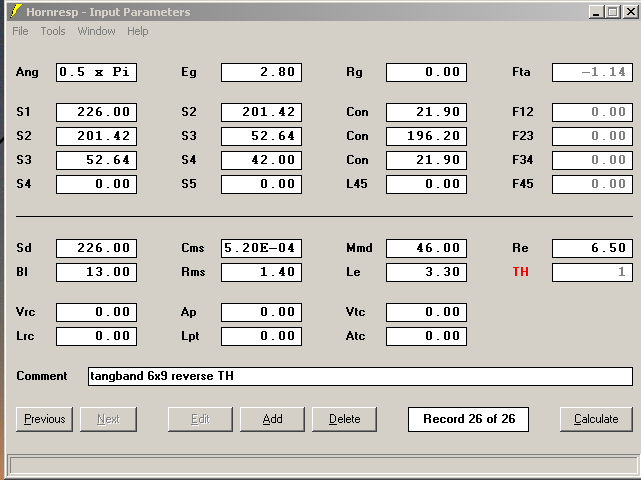The image size is (641, 480).
Task: Select the Ang field showing 0.5 x Pi
Action: pos(96,72)
